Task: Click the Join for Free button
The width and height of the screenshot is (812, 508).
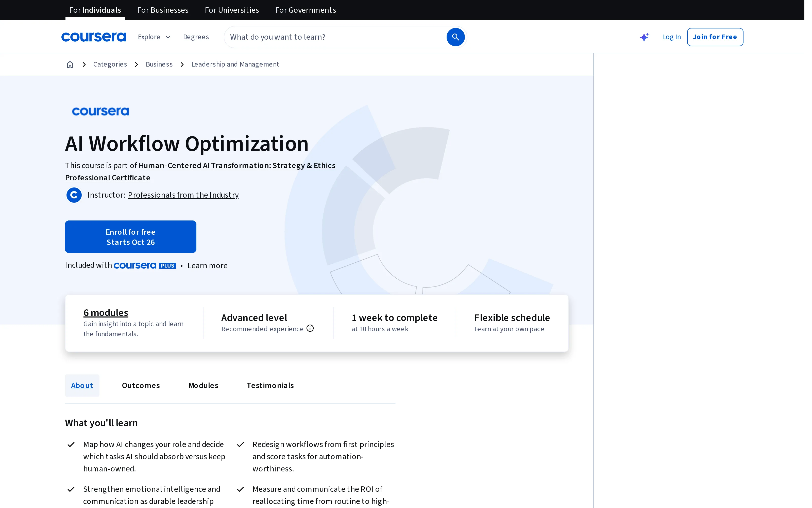Action: click(715, 37)
